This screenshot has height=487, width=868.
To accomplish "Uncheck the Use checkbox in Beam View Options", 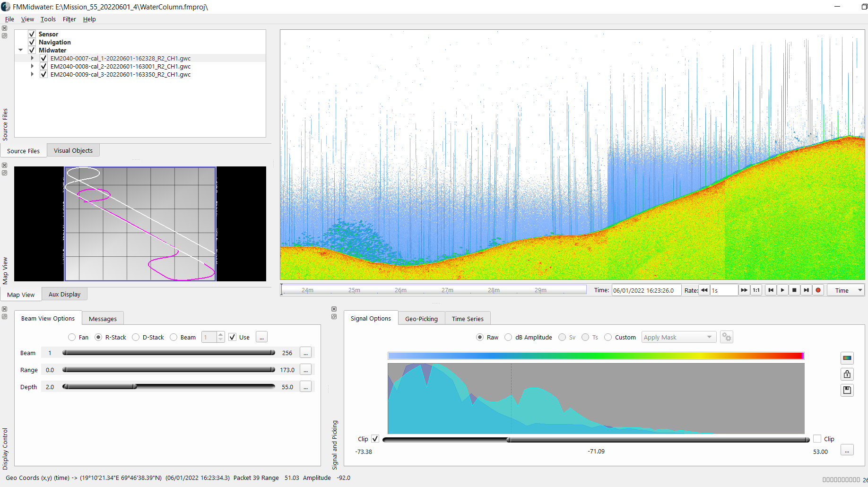I will tap(232, 337).
